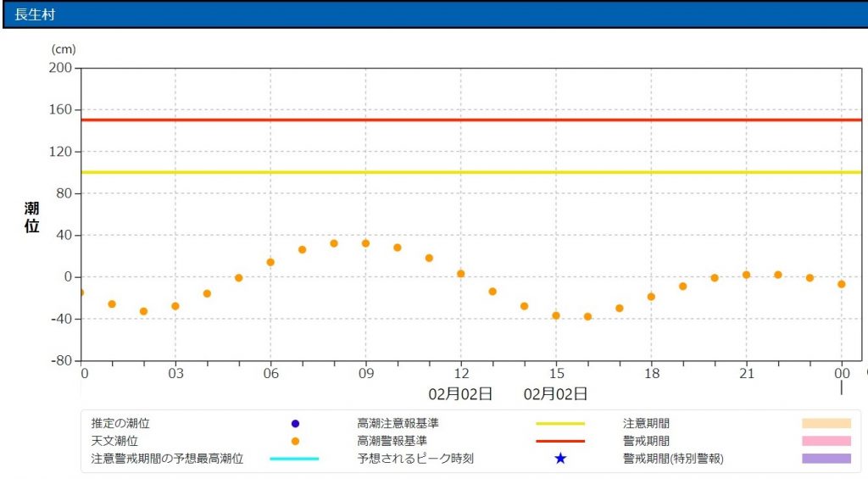Image resolution: width=868 pixels, height=479 pixels.
Task: Click the tide data point at 06 hours
Action: [270, 263]
